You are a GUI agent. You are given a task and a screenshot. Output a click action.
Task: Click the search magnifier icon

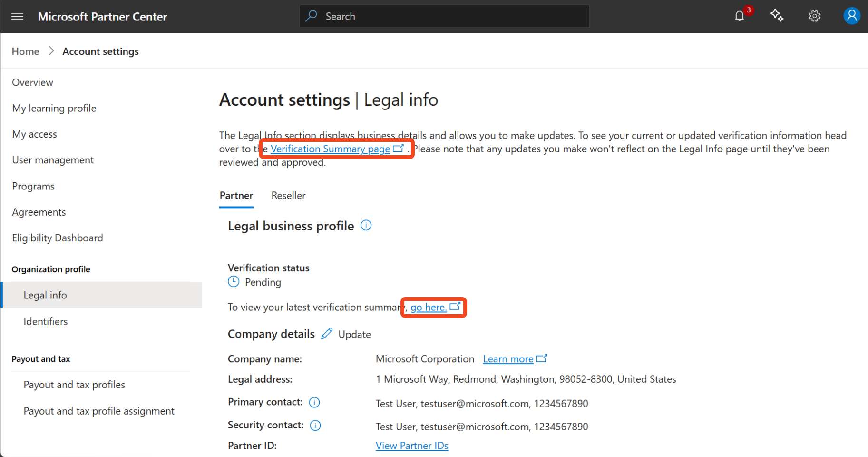[x=312, y=16]
